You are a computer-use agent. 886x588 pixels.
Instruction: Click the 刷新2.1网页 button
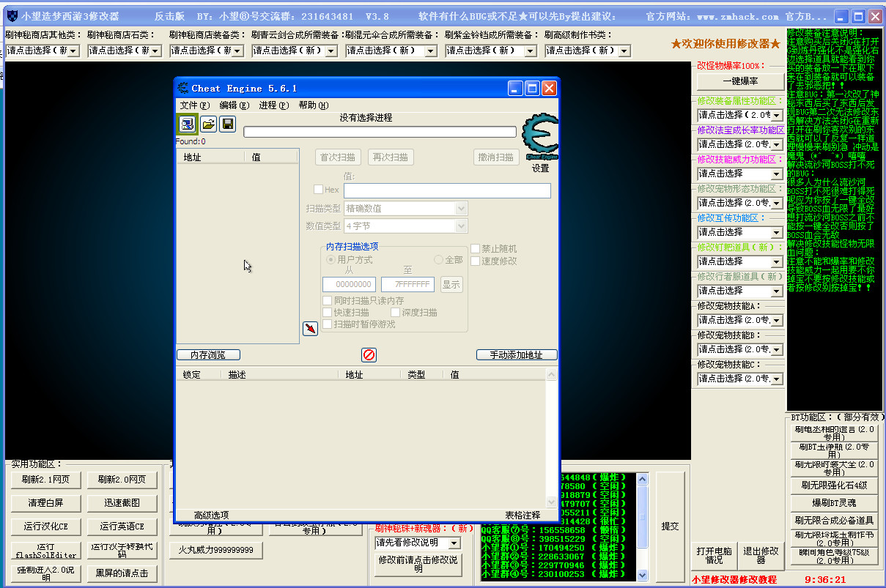point(45,480)
